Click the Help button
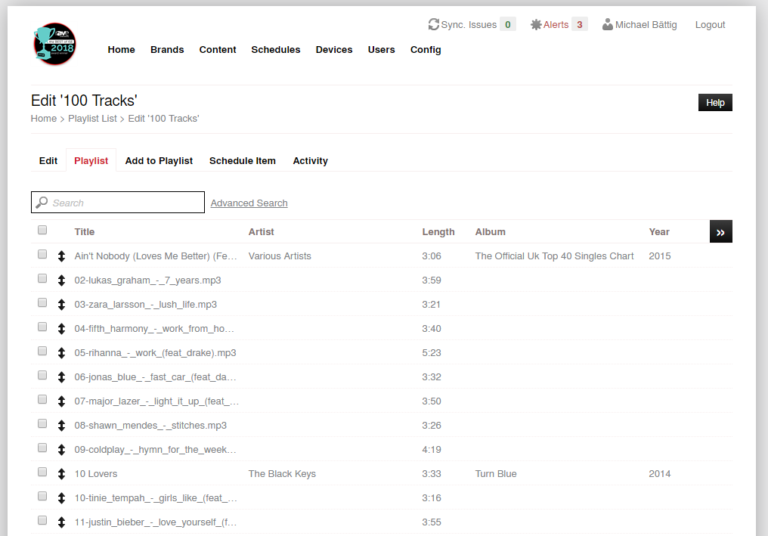The width and height of the screenshot is (768, 536). pos(714,102)
